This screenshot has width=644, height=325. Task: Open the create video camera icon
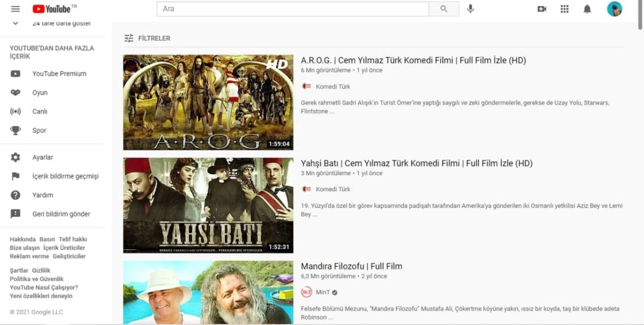point(542,9)
